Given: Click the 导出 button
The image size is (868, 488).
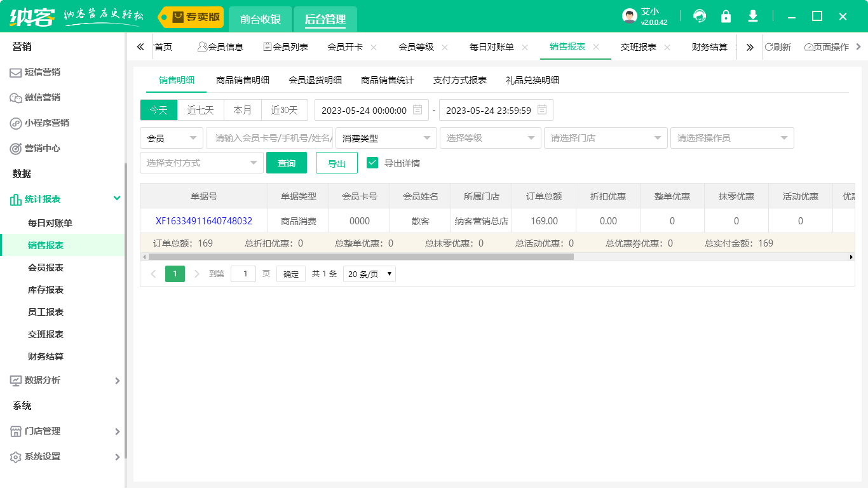Looking at the screenshot, I should pos(337,163).
